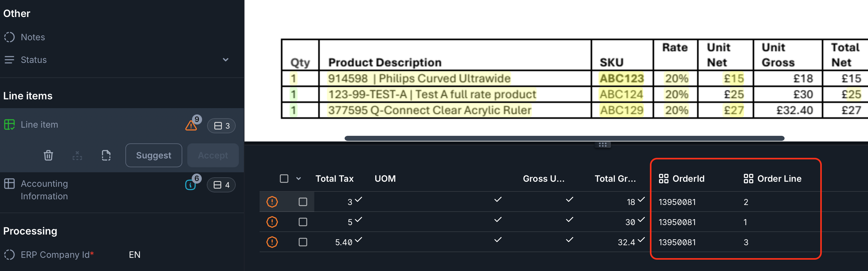Click the copy document icon beside Suggest

pos(106,155)
